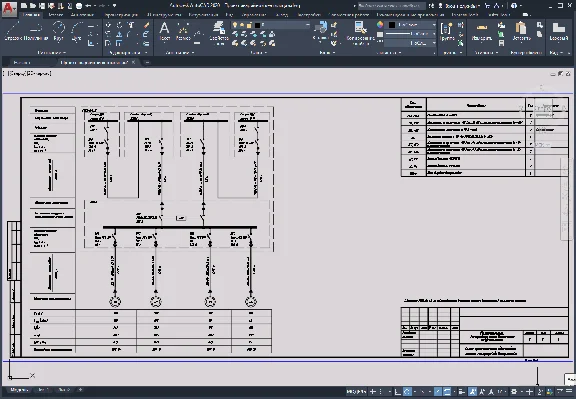
Task: Expand the Block (Блок) panel
Action: click(327, 53)
